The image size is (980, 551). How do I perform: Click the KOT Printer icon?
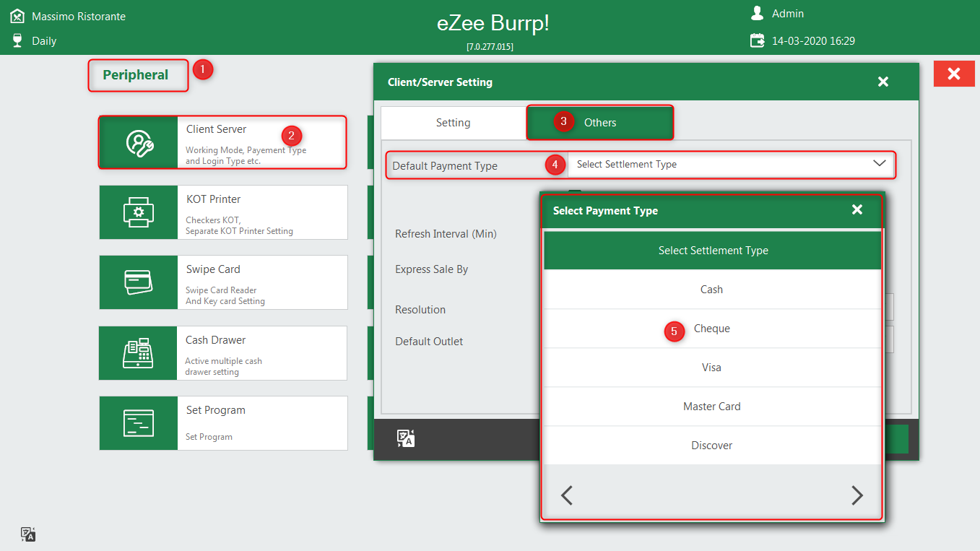click(x=139, y=212)
